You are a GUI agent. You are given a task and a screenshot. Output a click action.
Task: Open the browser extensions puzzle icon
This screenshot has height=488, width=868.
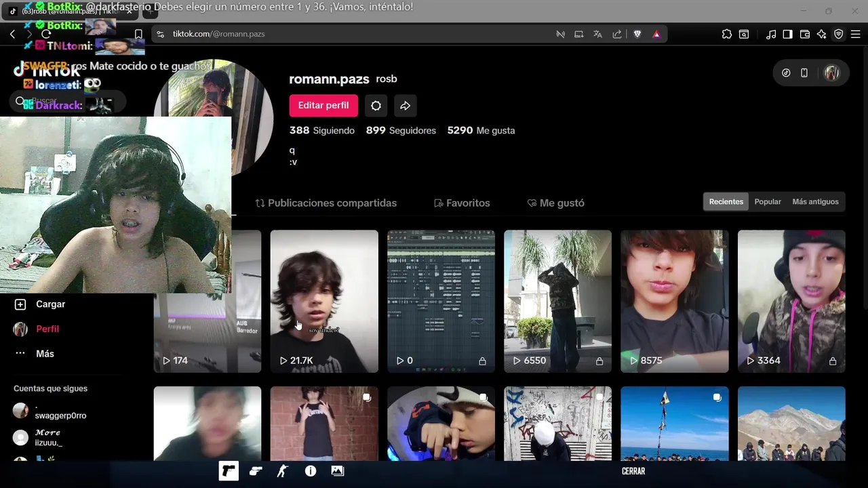coord(727,34)
